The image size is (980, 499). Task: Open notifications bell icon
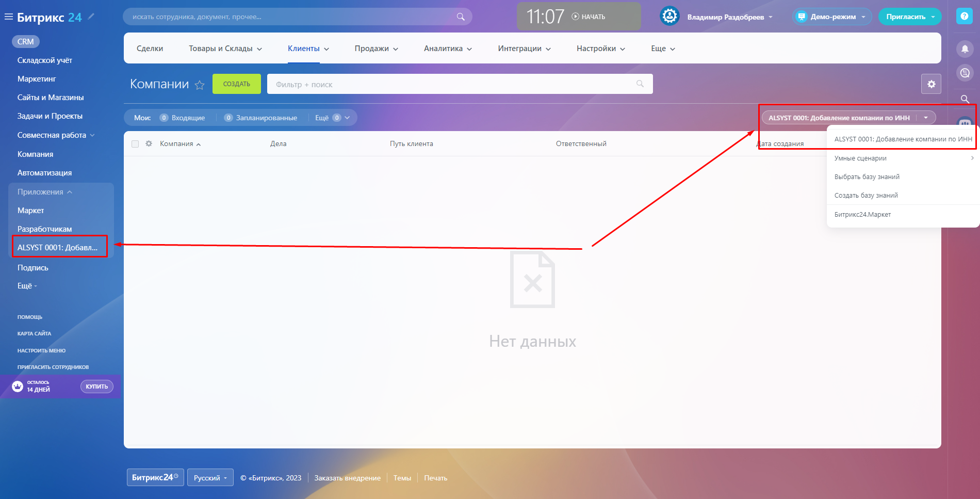click(965, 49)
